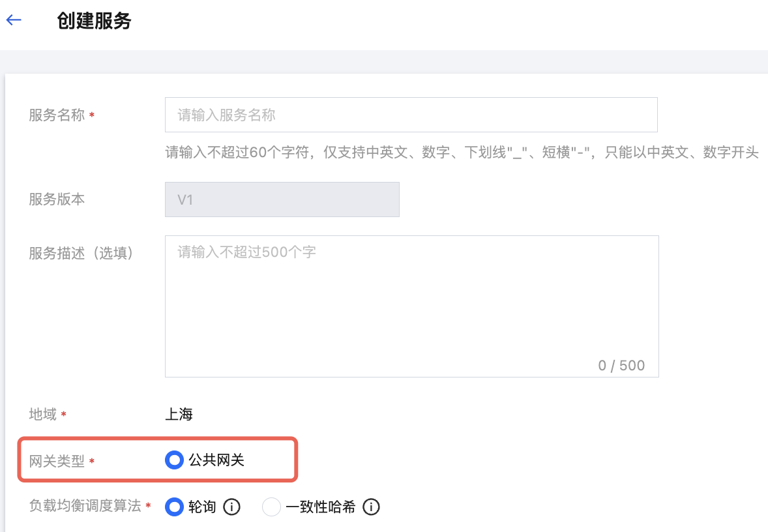Click the 负载均衡调度算法 label
This screenshot has width=768, height=532.
tap(85, 506)
